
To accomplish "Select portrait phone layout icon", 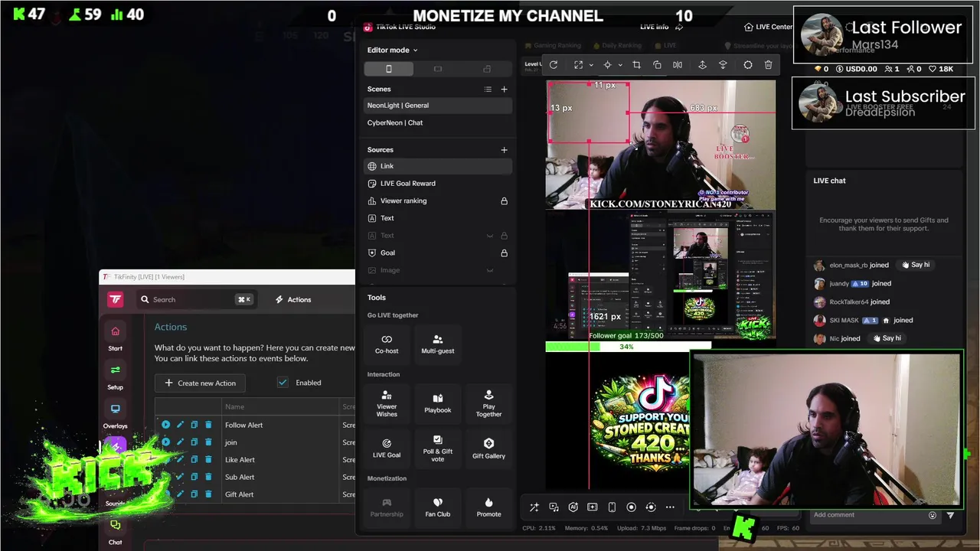I will (x=388, y=69).
